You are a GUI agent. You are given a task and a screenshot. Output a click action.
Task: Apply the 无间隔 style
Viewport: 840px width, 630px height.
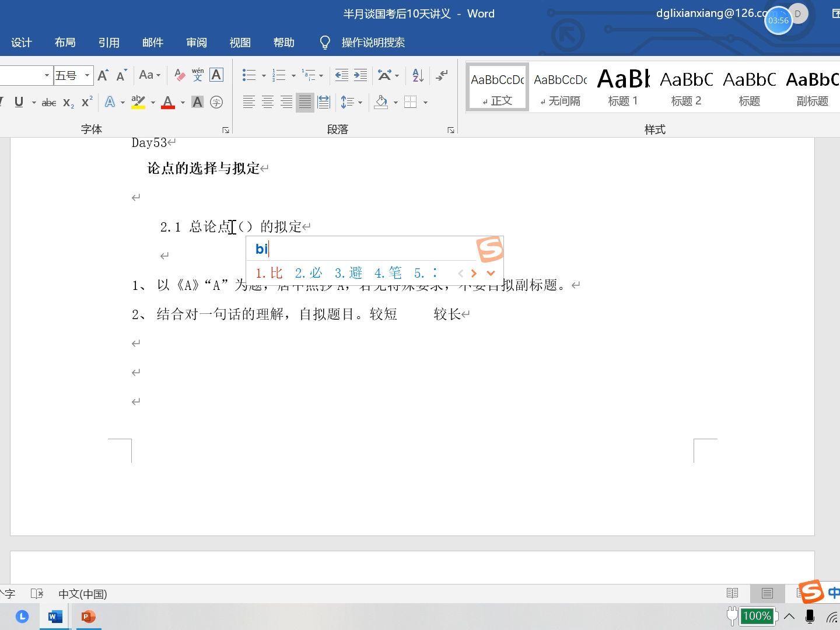[561, 87]
